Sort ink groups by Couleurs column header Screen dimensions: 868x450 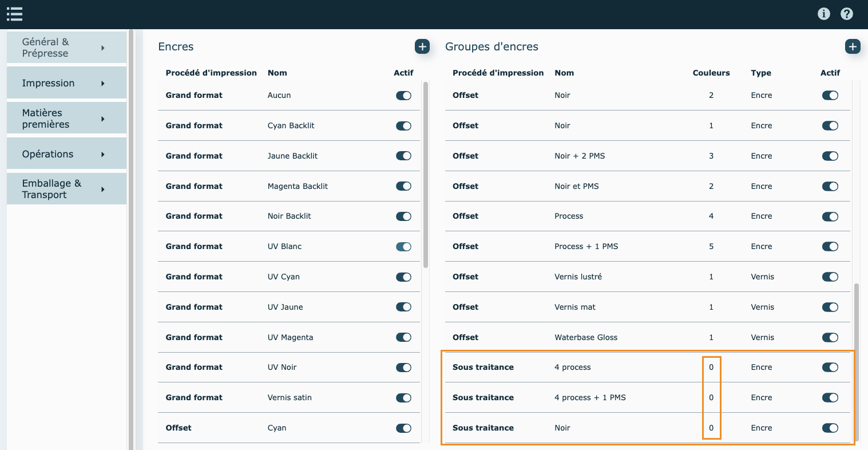(711, 73)
